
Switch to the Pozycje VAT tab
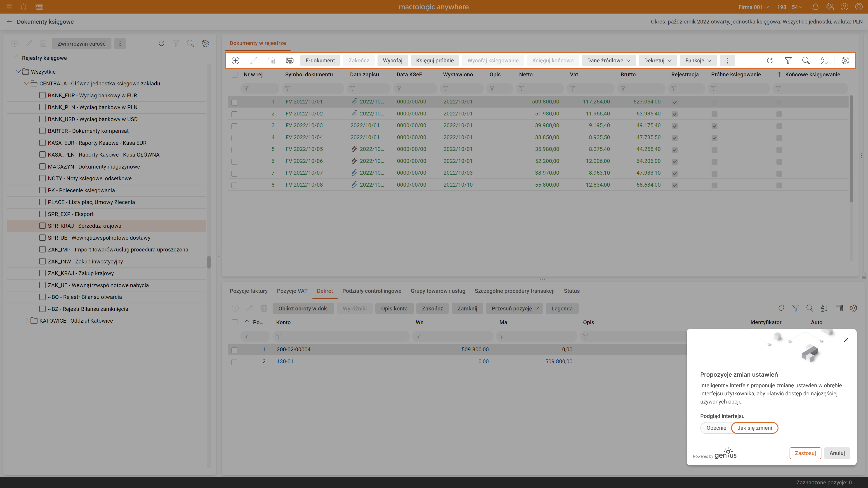292,291
